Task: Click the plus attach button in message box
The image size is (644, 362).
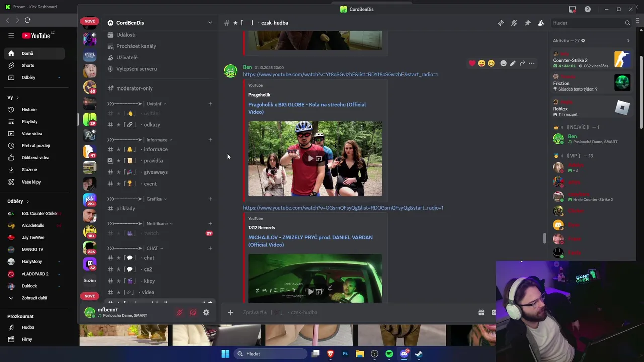Action: pos(230,312)
